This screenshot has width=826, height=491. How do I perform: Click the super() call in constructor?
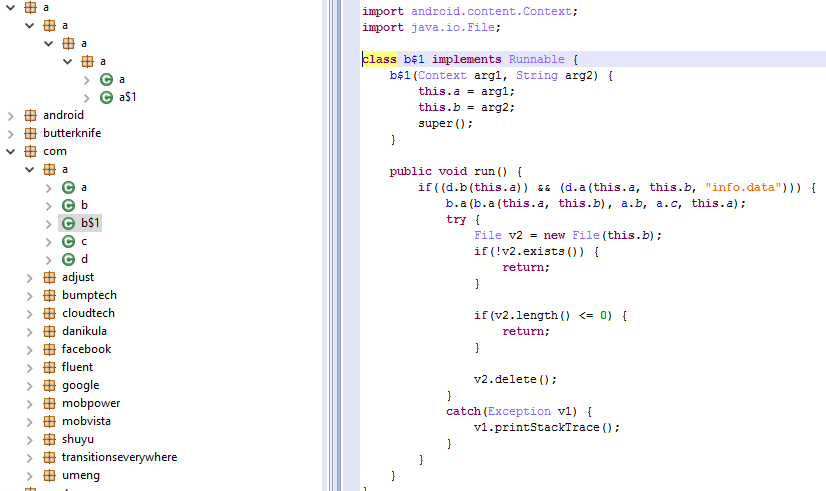pos(445,123)
